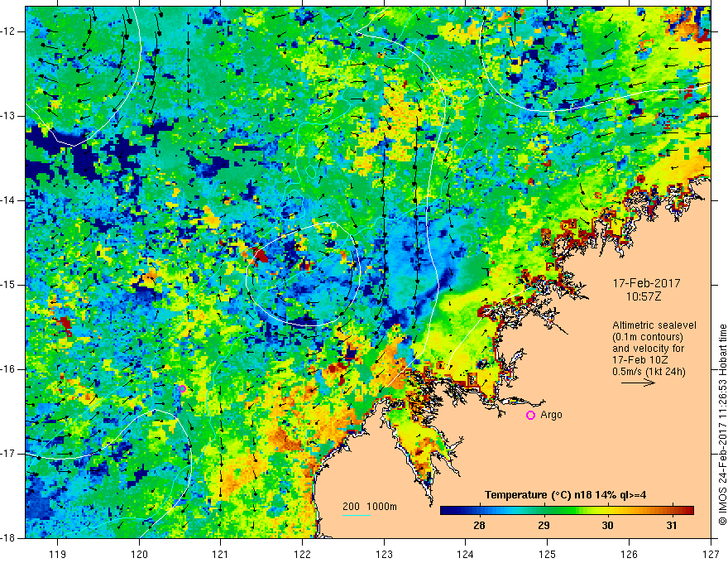Click the longitude label '124'

pyautogui.click(x=466, y=554)
